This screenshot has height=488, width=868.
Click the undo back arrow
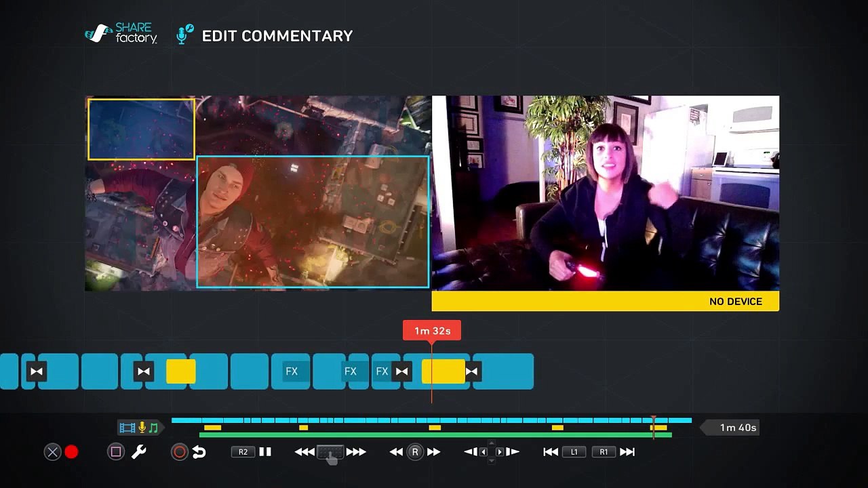click(199, 452)
